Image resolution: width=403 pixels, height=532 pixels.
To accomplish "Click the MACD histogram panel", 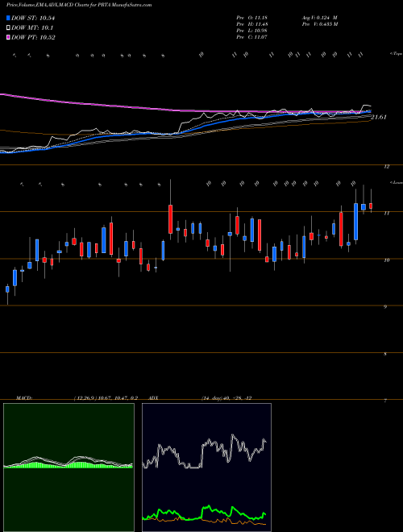I will 69,468.
